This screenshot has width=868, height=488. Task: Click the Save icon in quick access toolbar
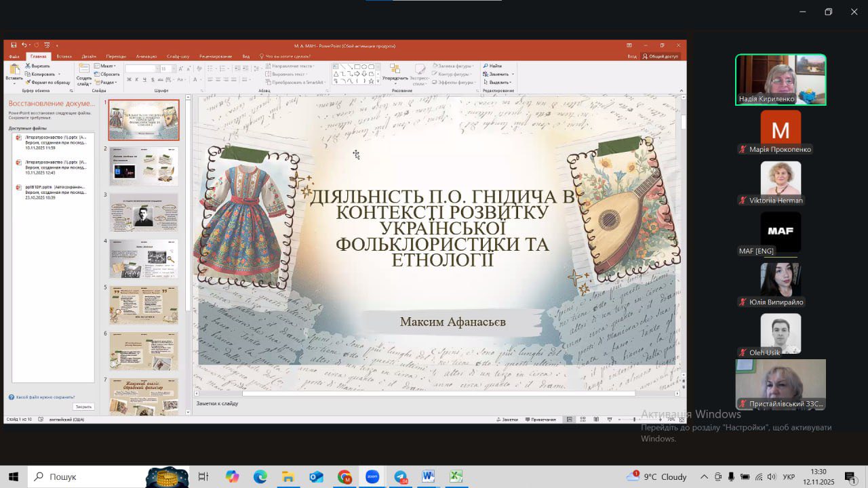pyautogui.click(x=14, y=45)
